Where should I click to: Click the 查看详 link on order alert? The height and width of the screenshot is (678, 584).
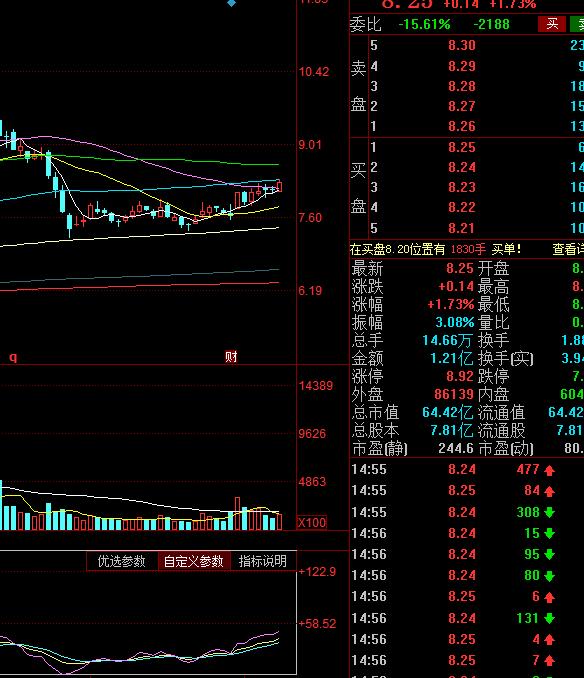coord(568,249)
